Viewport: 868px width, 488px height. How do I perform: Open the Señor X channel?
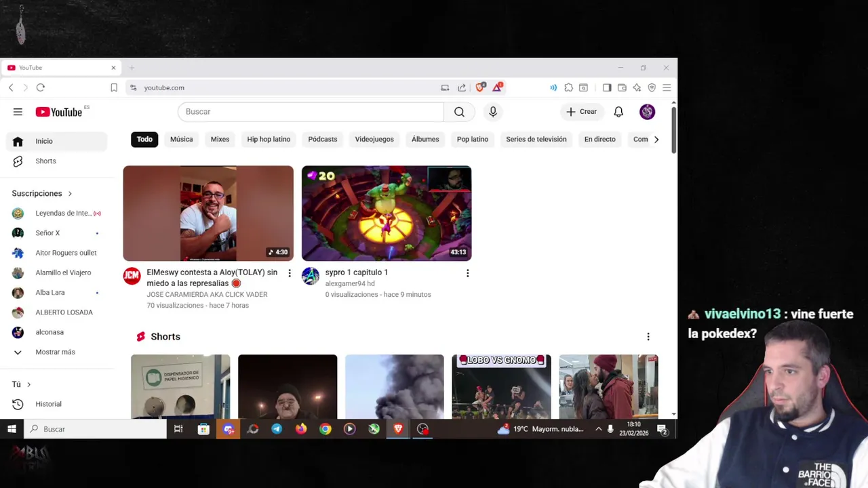(x=57, y=232)
